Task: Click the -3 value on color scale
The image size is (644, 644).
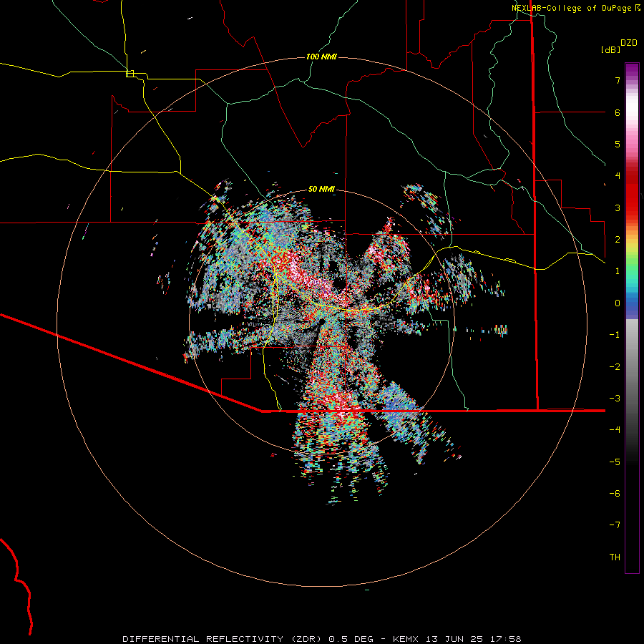Action: pyautogui.click(x=615, y=399)
